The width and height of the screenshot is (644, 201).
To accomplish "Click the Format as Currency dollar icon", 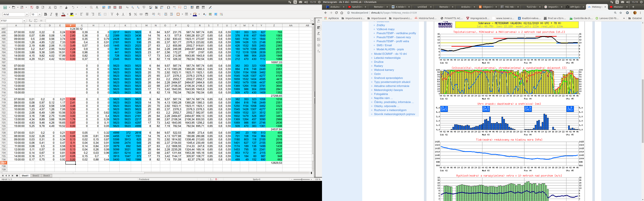I will (130, 14).
